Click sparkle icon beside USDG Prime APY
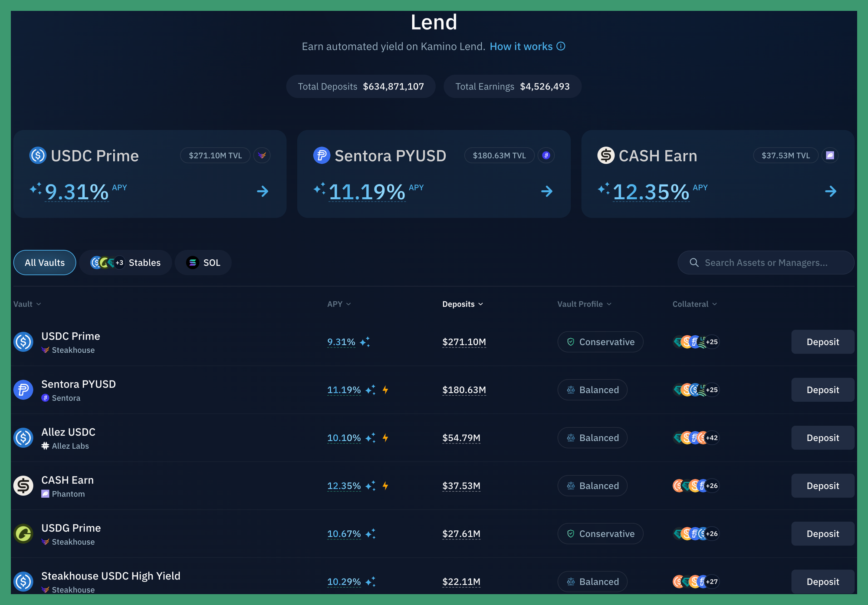Image resolution: width=868 pixels, height=605 pixels. 370,534
